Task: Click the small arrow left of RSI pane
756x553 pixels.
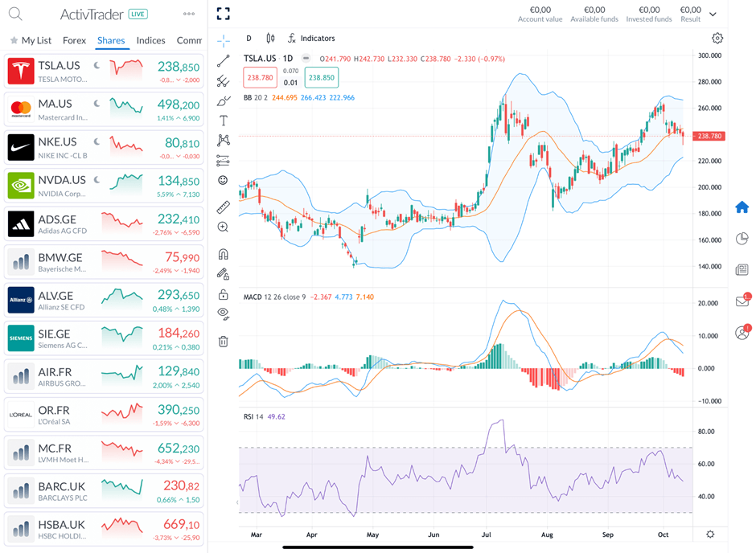Action: (237, 502)
